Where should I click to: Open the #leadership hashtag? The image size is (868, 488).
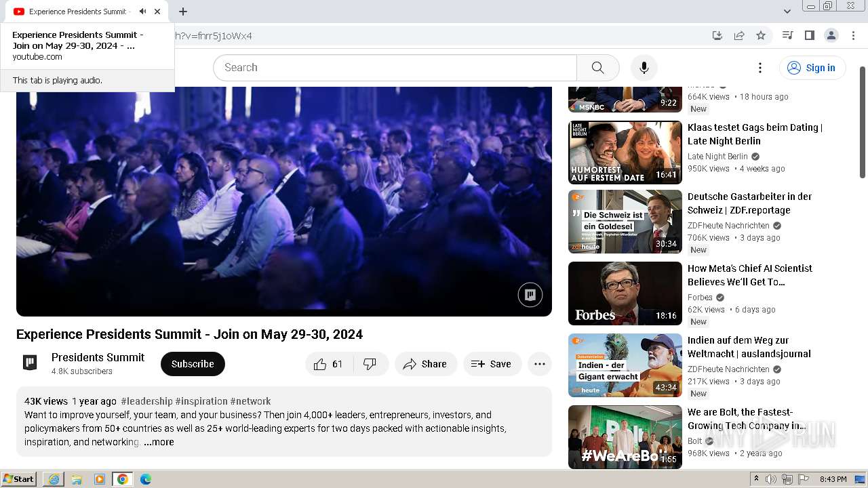pyautogui.click(x=146, y=401)
